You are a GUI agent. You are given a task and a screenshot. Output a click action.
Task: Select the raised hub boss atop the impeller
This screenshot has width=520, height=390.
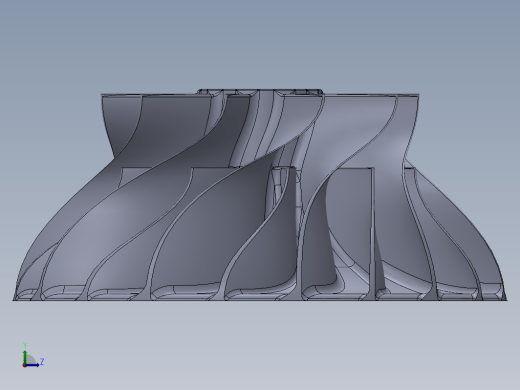(x=260, y=91)
